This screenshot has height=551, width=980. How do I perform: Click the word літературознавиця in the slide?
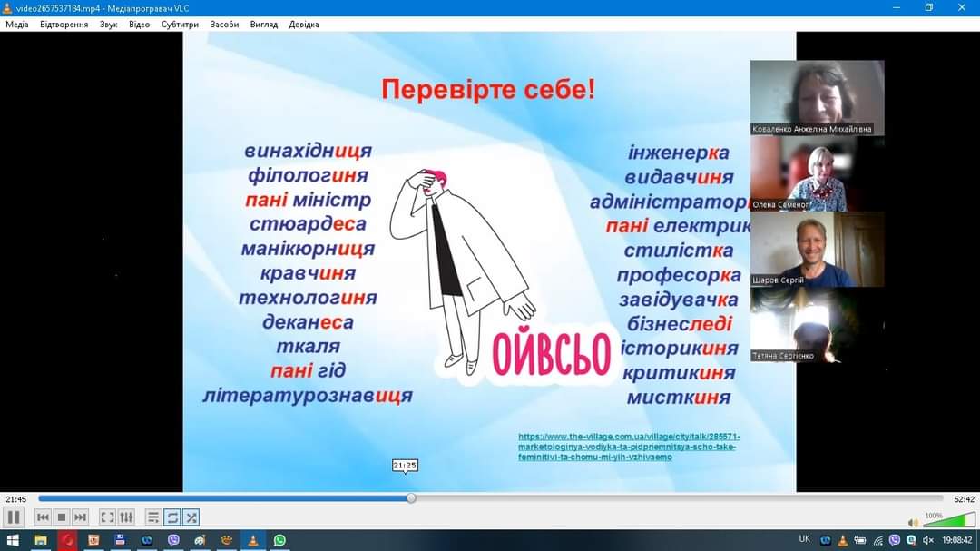[308, 396]
